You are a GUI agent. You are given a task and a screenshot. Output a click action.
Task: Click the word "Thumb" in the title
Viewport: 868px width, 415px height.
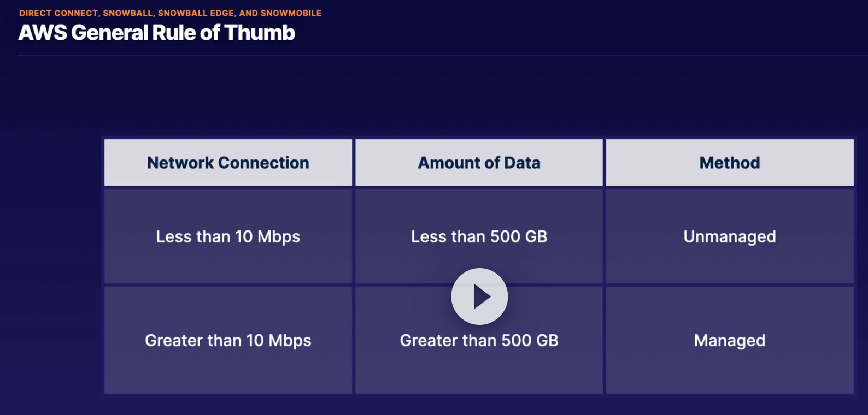[260, 33]
